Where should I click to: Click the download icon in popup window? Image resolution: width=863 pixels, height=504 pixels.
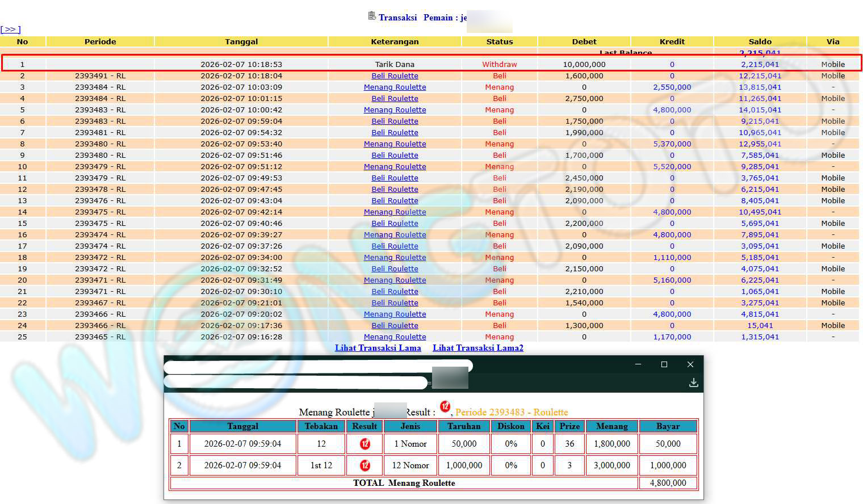pos(693,383)
